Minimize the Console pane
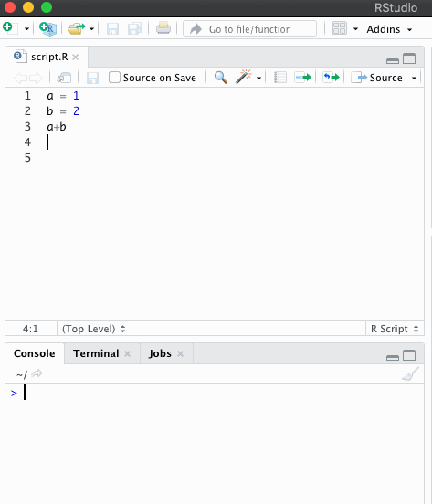Image resolution: width=432 pixels, height=504 pixels. point(393,357)
